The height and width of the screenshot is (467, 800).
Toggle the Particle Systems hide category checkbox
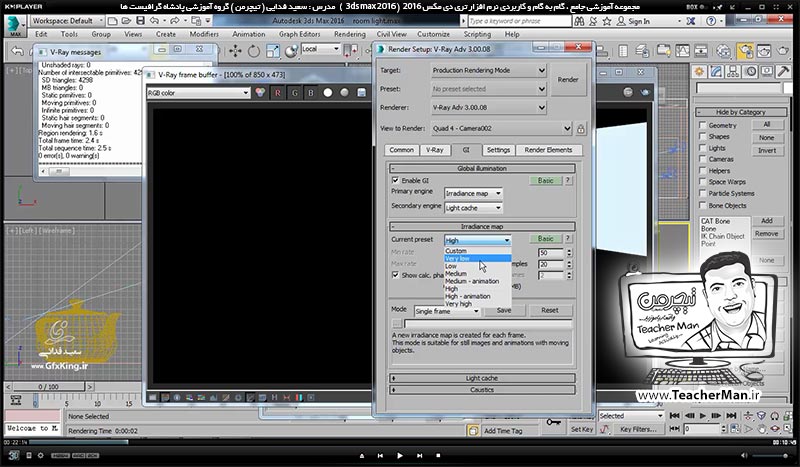click(703, 193)
